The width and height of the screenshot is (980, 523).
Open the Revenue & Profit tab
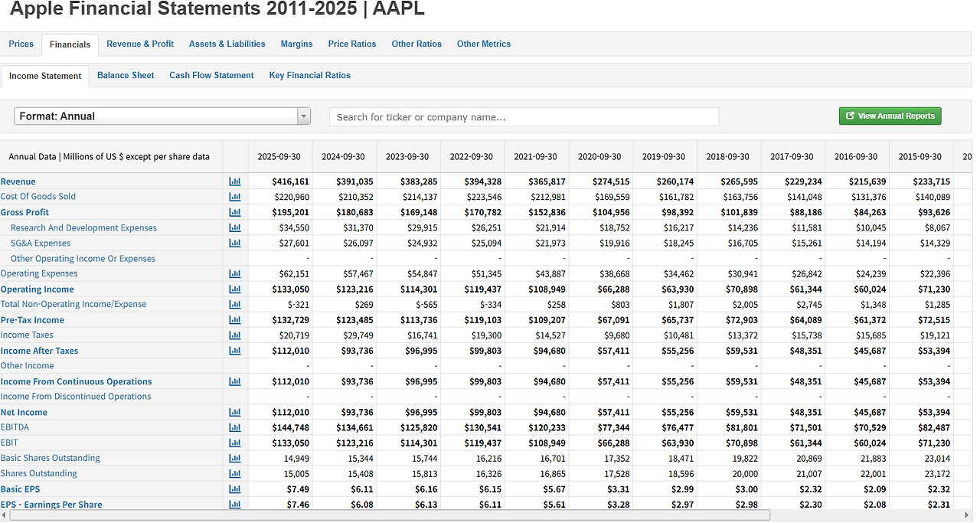[x=140, y=44]
